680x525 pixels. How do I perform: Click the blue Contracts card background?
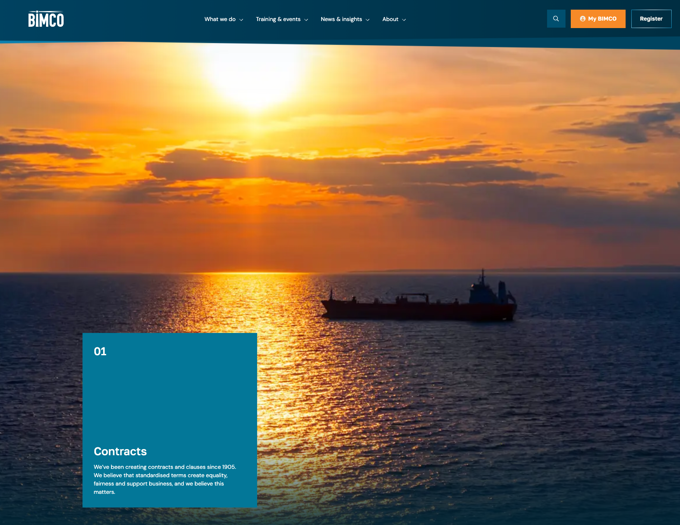point(170,400)
